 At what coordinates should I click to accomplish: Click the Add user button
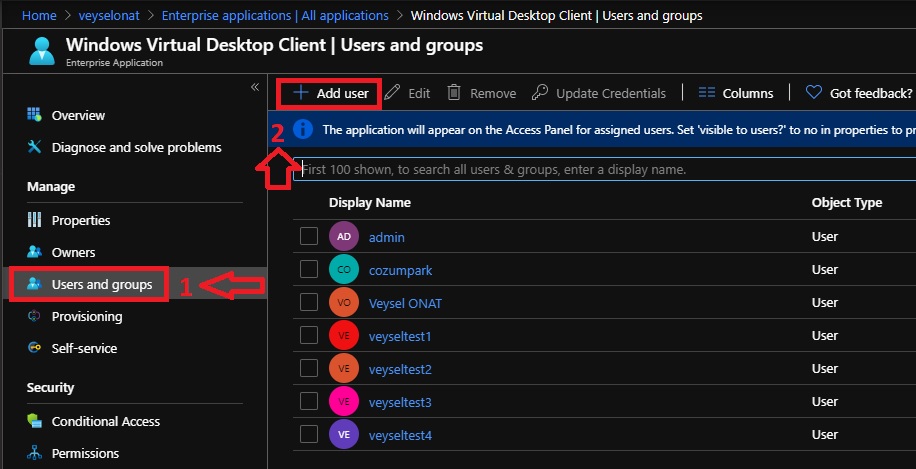330,93
